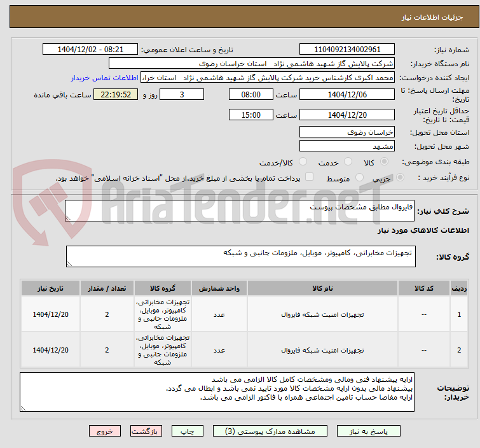Click row 1 need date 1404/12/20
480x448 pixels.
pyautogui.click(x=50, y=314)
